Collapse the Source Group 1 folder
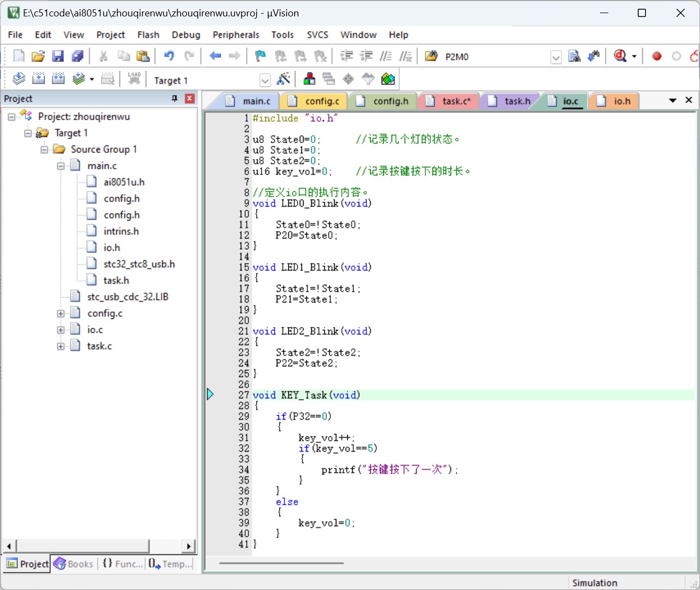700x590 pixels. click(44, 149)
